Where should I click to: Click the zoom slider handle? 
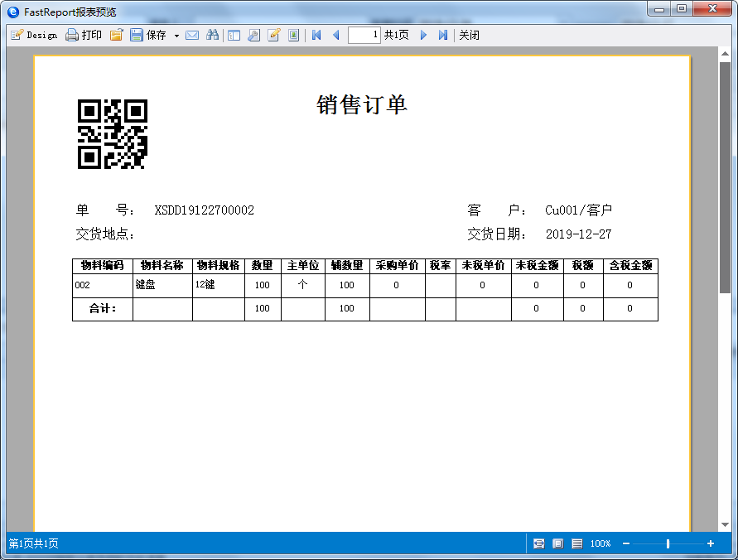coord(668,544)
